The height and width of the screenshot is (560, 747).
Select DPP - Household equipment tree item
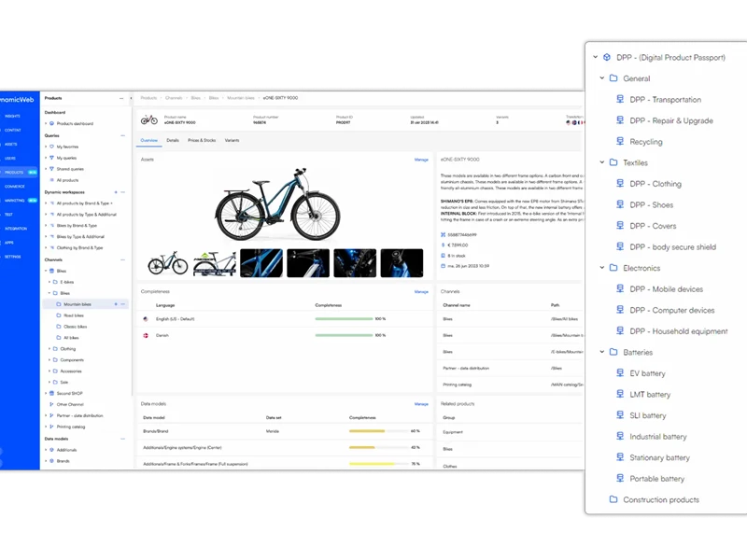[679, 331]
